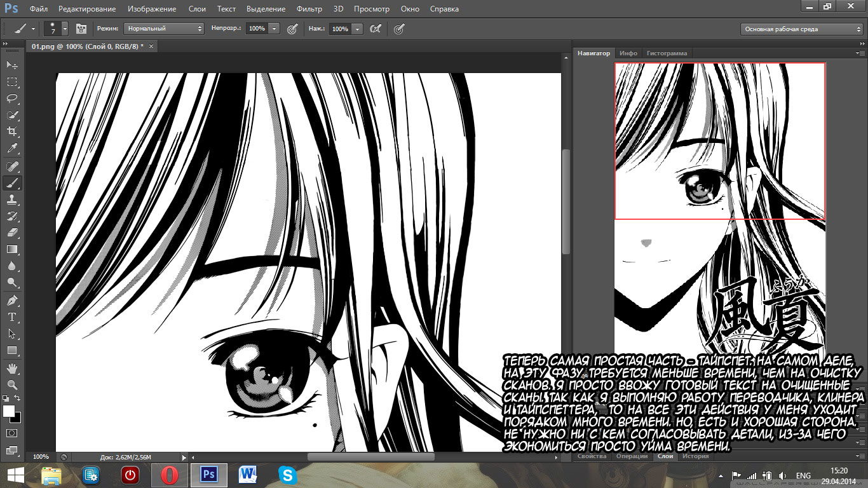
Task: Toggle pressure control for opacity
Action: tap(292, 29)
